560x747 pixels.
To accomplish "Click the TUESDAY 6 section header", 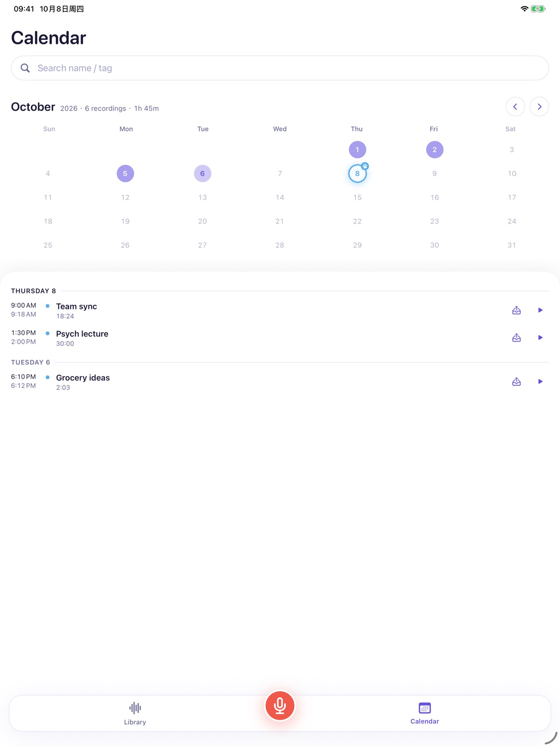I will tap(30, 363).
